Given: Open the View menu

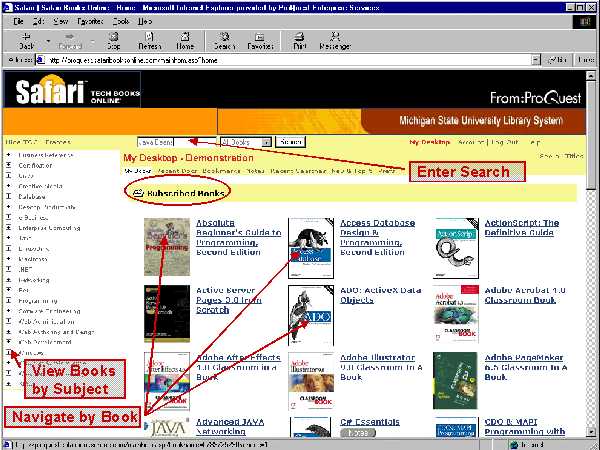Looking at the screenshot, I should tap(61, 21).
